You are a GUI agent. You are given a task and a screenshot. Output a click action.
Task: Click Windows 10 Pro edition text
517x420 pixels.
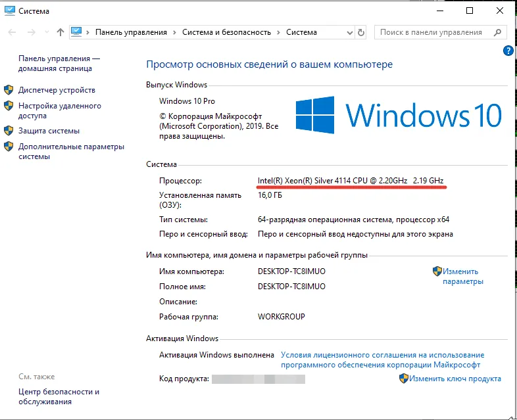coord(187,101)
